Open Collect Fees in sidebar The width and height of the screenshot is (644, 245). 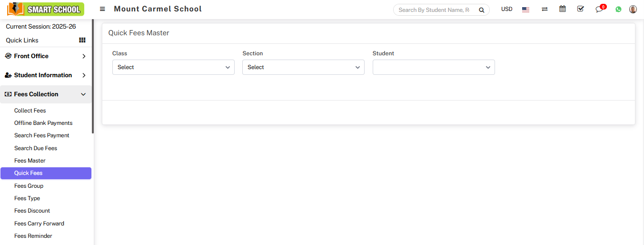pyautogui.click(x=30, y=111)
